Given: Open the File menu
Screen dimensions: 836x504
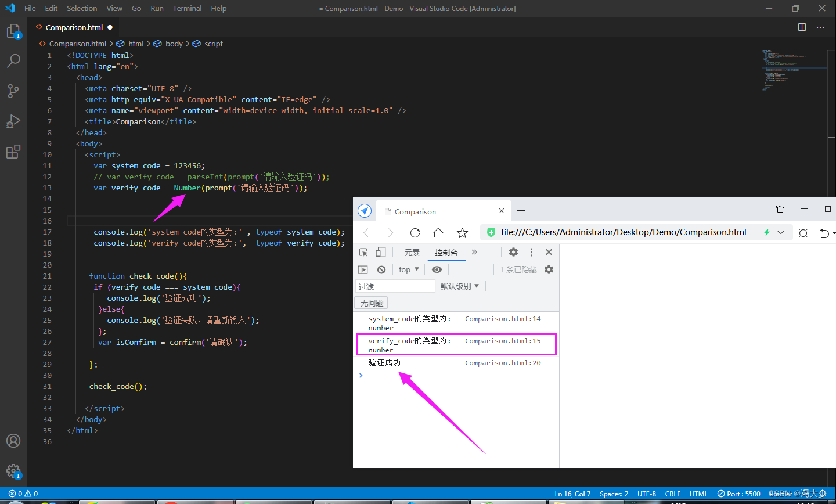Looking at the screenshot, I should (x=30, y=8).
